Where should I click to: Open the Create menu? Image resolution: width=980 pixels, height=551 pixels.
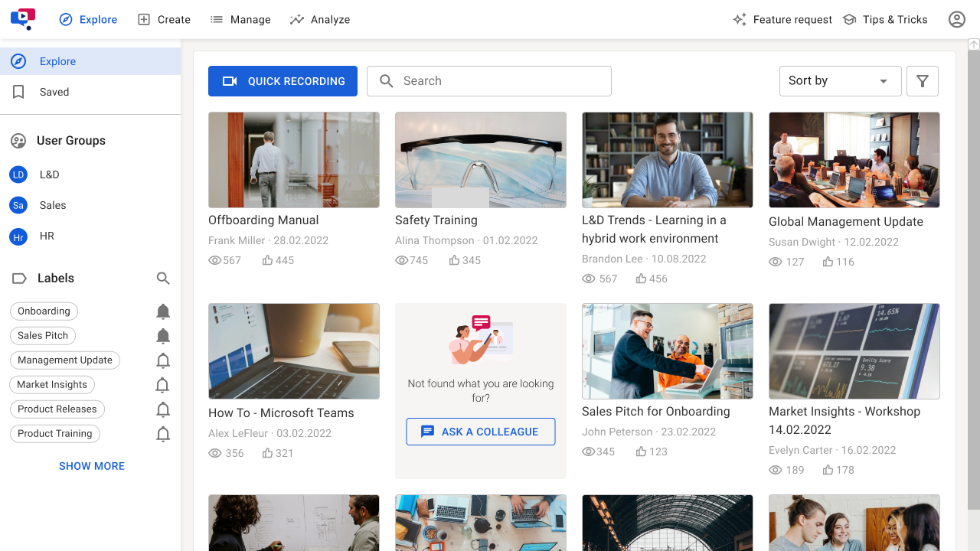click(x=164, y=20)
